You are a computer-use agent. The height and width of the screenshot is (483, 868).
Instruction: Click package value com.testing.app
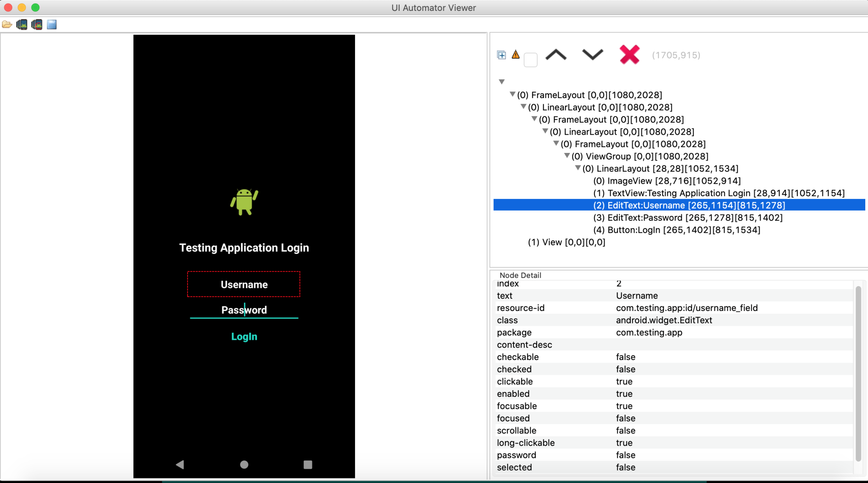pos(649,332)
